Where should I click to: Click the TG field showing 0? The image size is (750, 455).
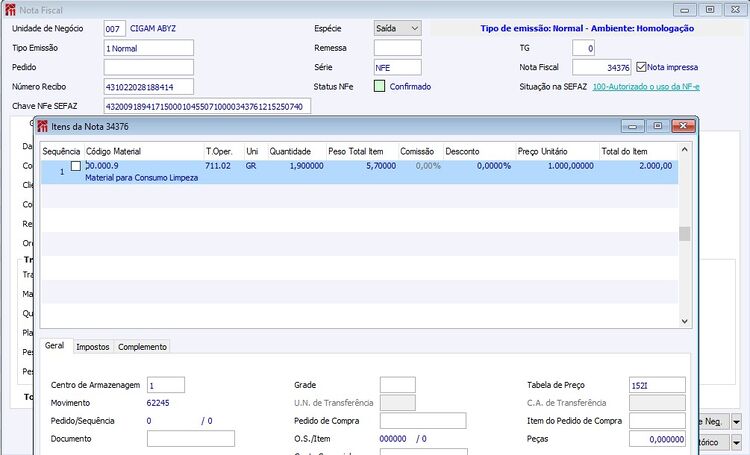pyautogui.click(x=584, y=48)
